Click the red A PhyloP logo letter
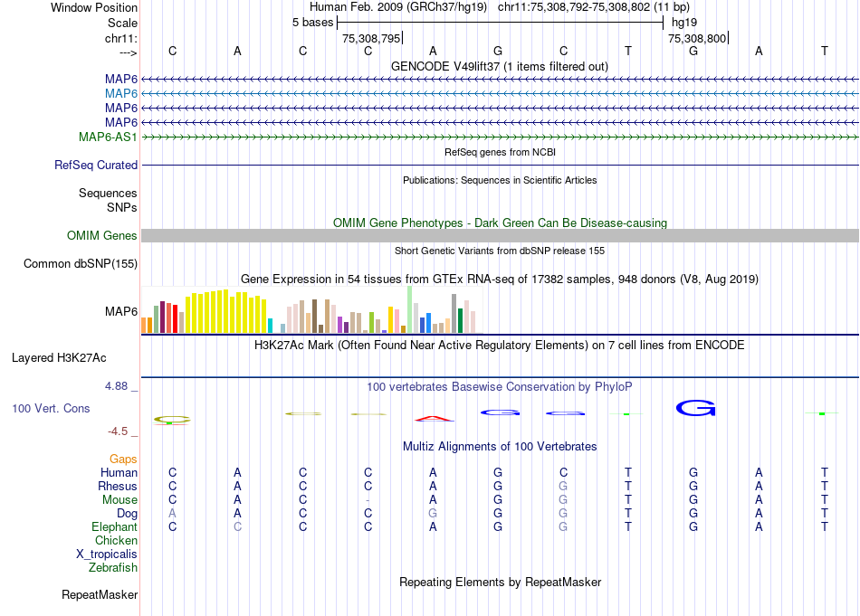 434,419
